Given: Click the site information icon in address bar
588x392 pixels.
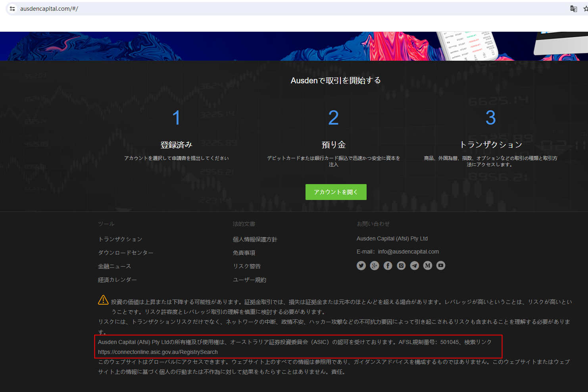Looking at the screenshot, I should coord(12,8).
